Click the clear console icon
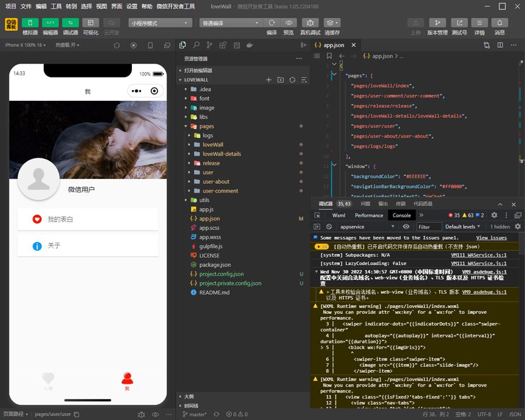 [329, 227]
